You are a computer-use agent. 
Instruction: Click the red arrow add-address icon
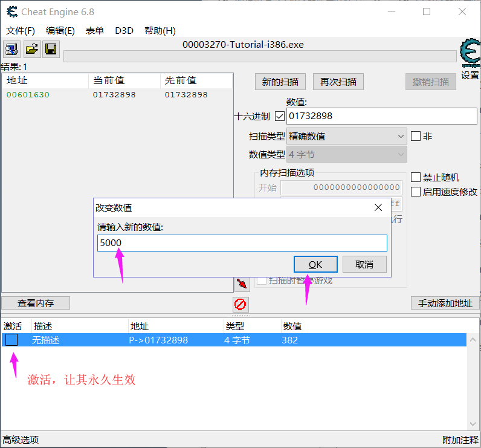(242, 283)
